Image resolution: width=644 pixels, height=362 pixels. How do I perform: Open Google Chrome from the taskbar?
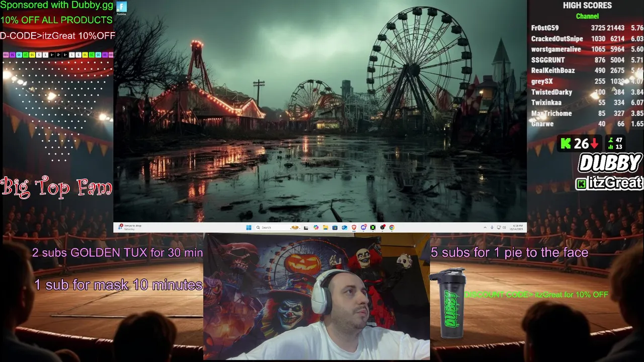[392, 227]
